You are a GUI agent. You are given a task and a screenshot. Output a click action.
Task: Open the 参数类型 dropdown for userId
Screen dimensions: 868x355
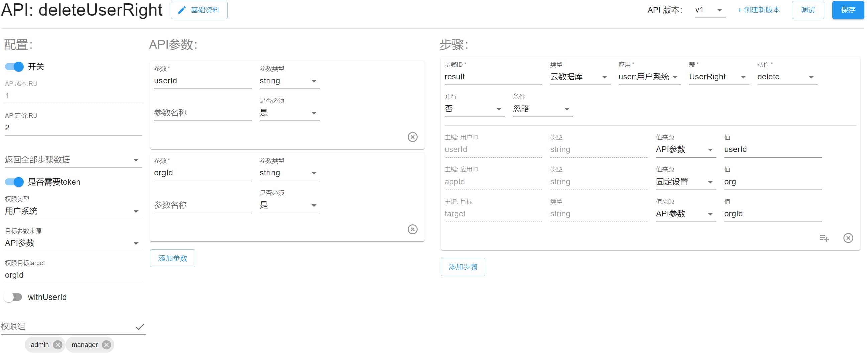coord(290,81)
